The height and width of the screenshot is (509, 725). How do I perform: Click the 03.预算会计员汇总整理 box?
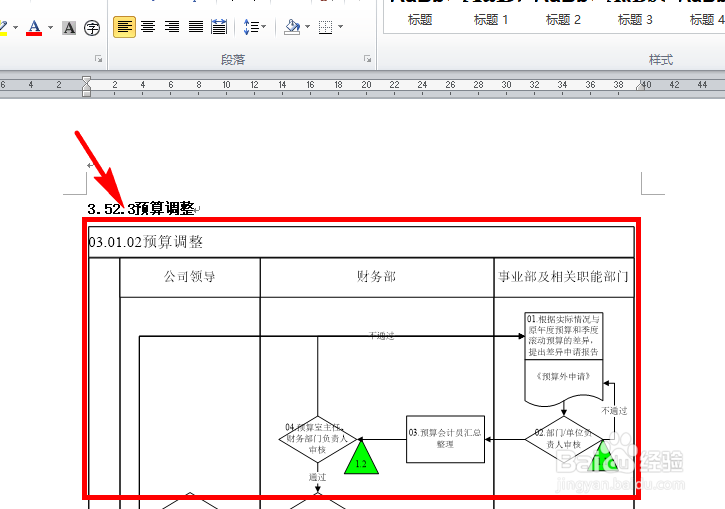(445, 439)
